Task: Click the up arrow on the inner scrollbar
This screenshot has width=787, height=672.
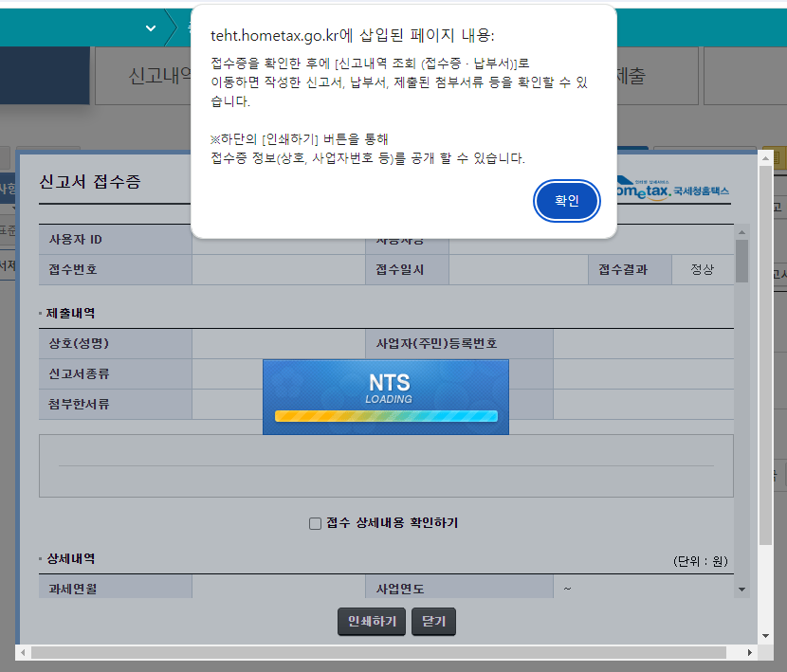Action: 741,232
